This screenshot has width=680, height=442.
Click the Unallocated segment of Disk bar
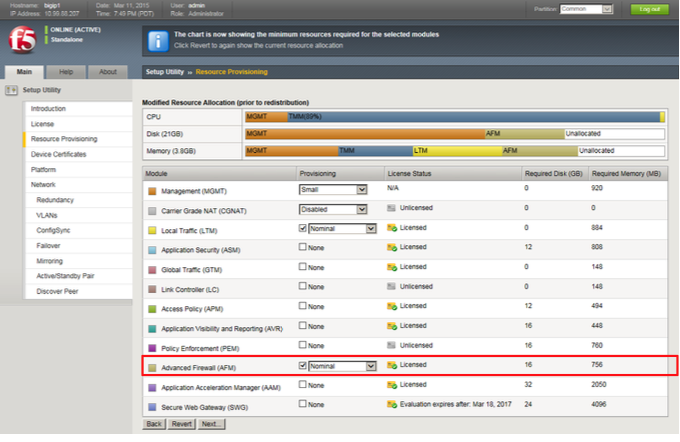615,134
